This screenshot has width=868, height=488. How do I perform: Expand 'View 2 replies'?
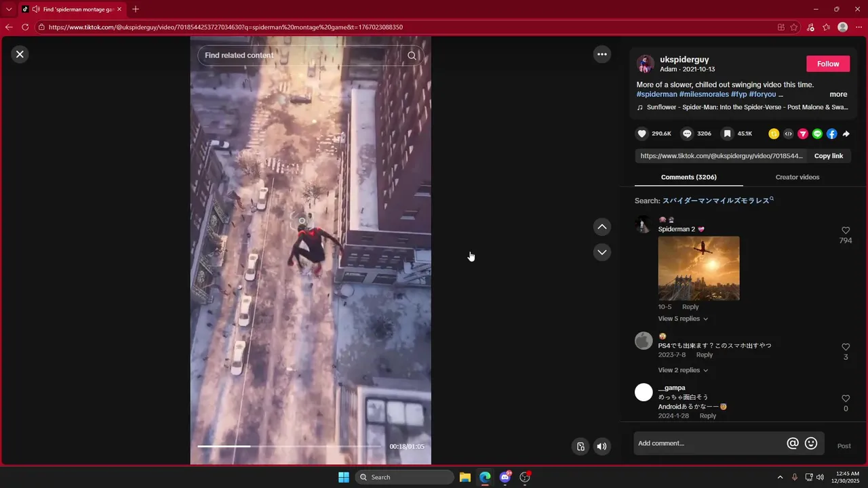[683, 370]
